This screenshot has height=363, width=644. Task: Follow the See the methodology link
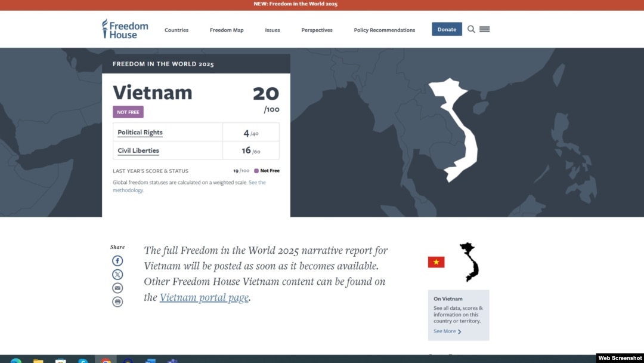190,186
